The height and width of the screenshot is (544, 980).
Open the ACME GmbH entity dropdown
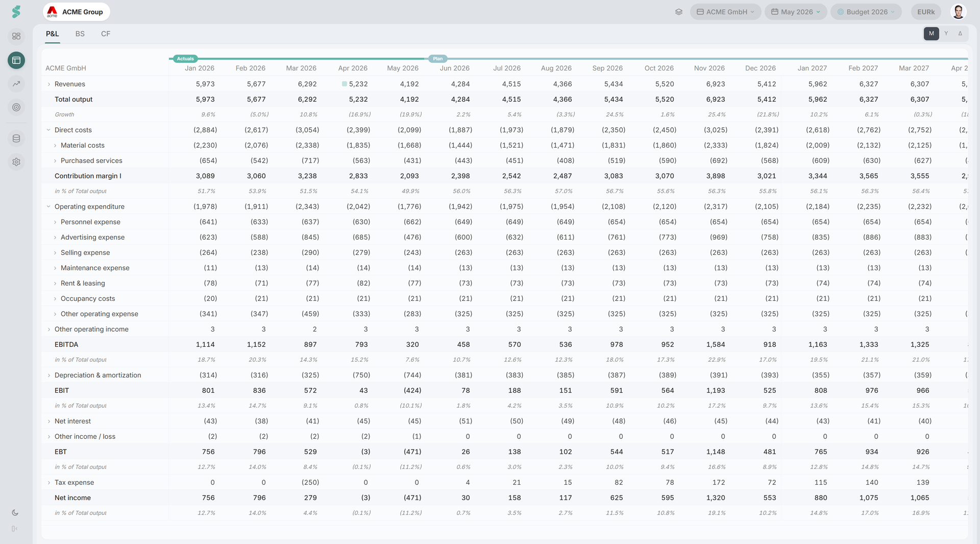click(725, 12)
